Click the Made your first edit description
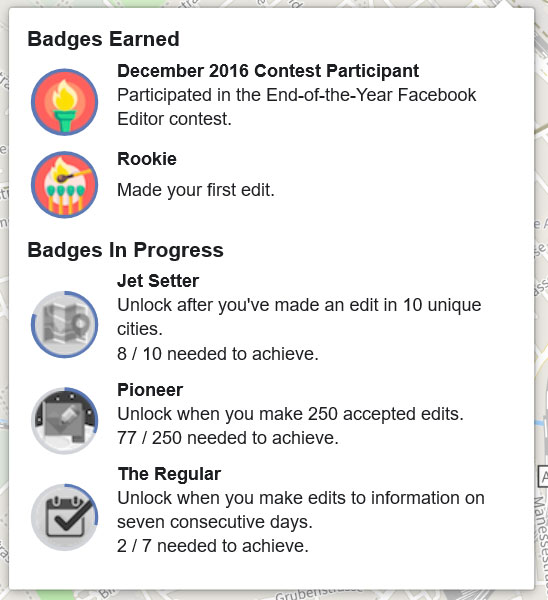The height and width of the screenshot is (600, 548). coord(196,190)
